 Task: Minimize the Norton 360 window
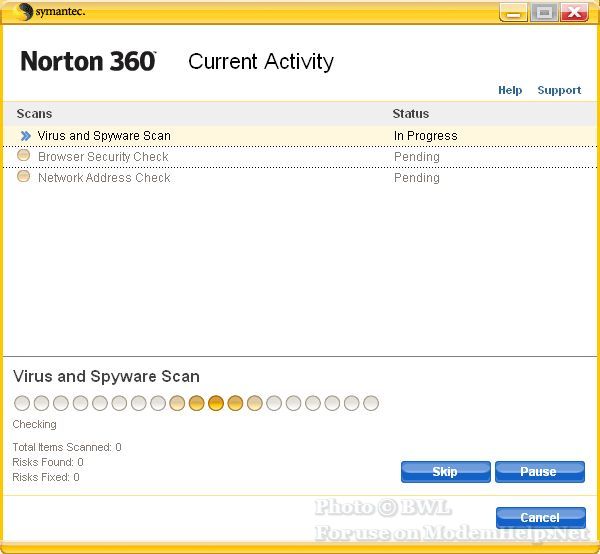point(514,13)
